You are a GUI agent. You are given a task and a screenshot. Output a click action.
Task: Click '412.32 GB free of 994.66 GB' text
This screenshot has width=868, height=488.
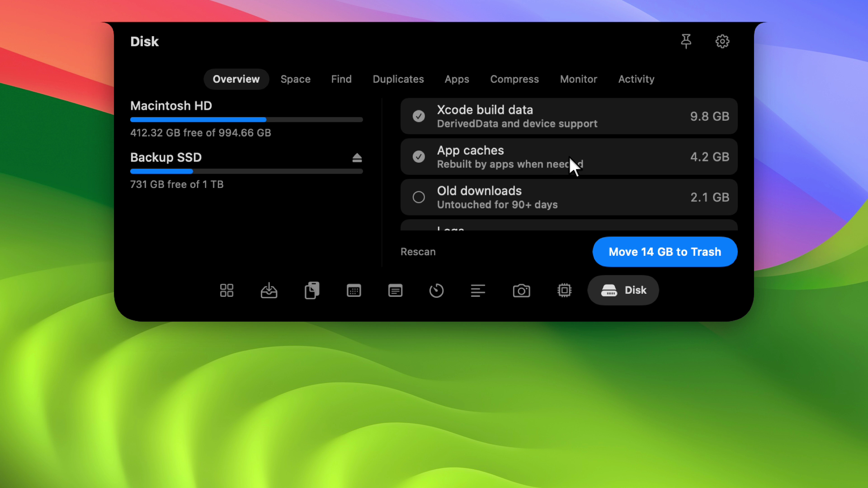[200, 133]
